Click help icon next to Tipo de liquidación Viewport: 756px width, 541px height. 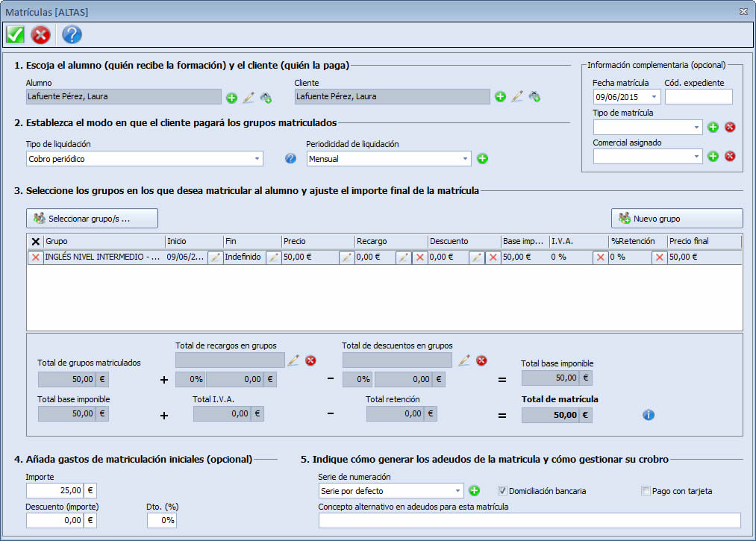click(x=290, y=158)
